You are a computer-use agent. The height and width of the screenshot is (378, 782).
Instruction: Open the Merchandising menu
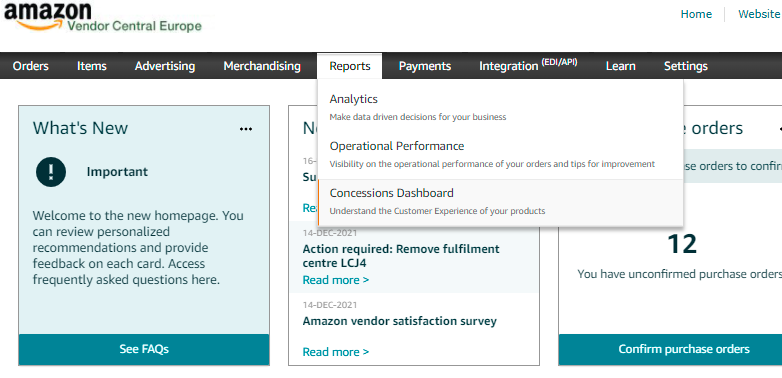click(262, 66)
